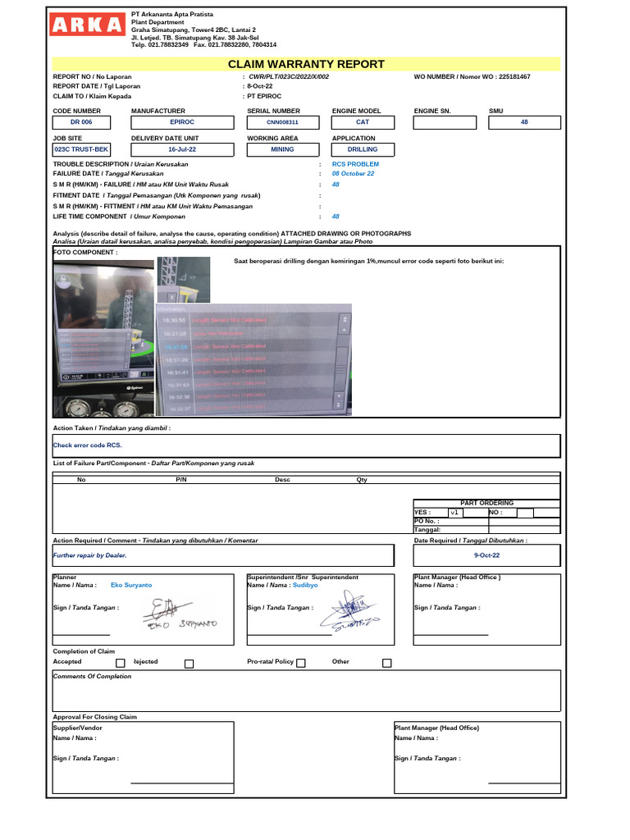The image size is (630, 840).
Task: Click the 'Further repair by Dealer.' comment box
Action: (223, 555)
